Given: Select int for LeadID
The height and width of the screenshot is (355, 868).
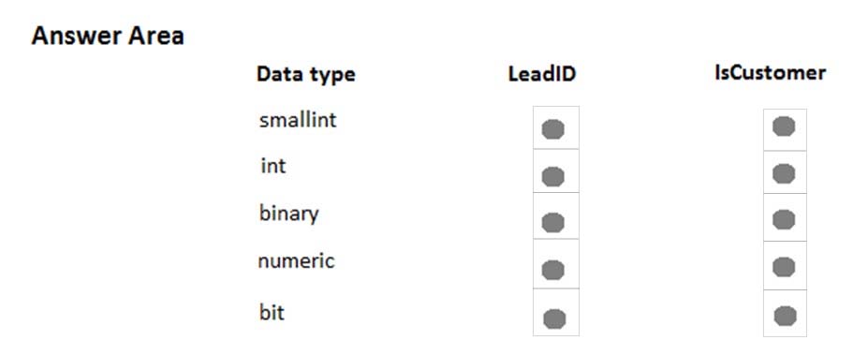Looking at the screenshot, I should [x=553, y=177].
